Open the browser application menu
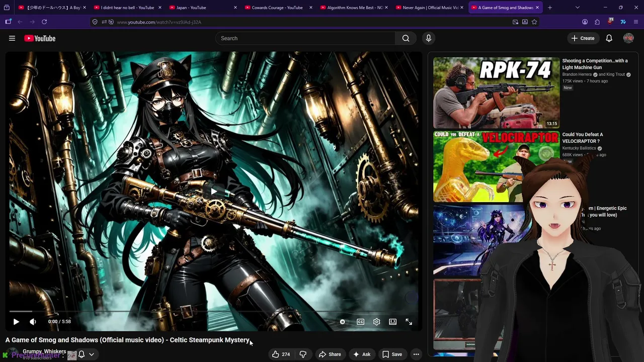Viewport: 644px width, 362px height. (x=636, y=22)
